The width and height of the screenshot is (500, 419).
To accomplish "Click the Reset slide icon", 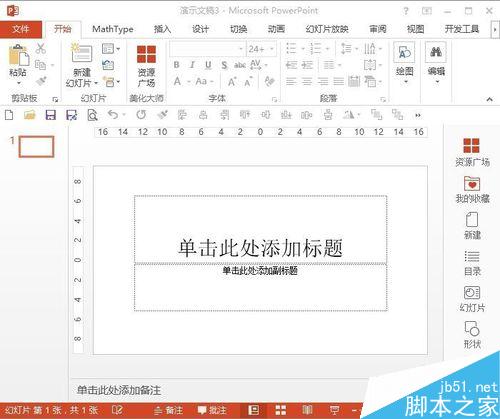I will click(x=108, y=65).
